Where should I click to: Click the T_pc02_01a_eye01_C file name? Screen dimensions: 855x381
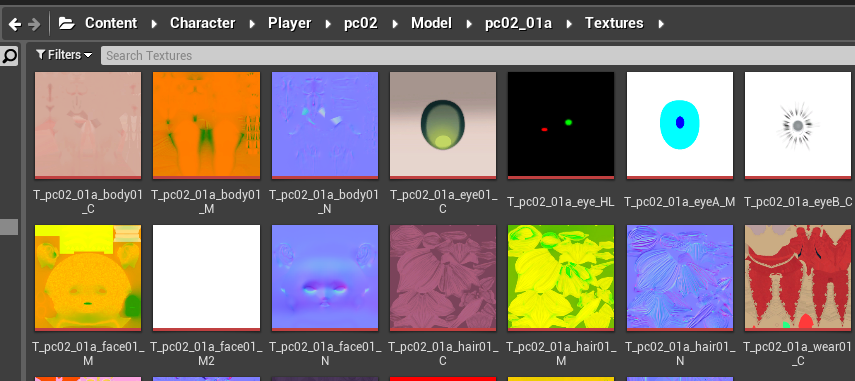[443, 202]
